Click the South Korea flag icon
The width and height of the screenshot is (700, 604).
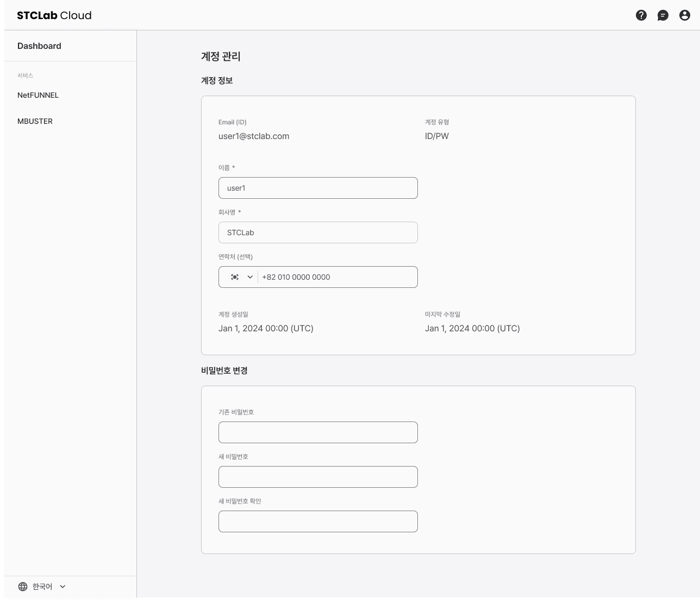tap(235, 277)
